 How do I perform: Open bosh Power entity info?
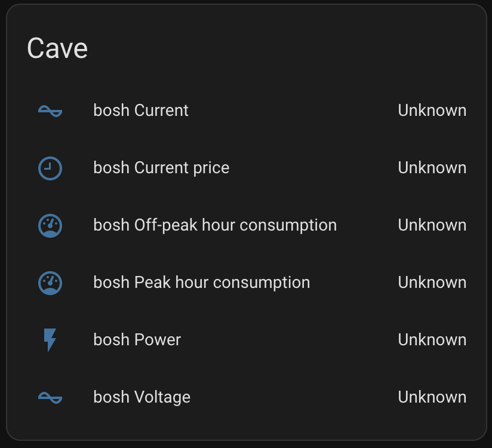(x=137, y=340)
